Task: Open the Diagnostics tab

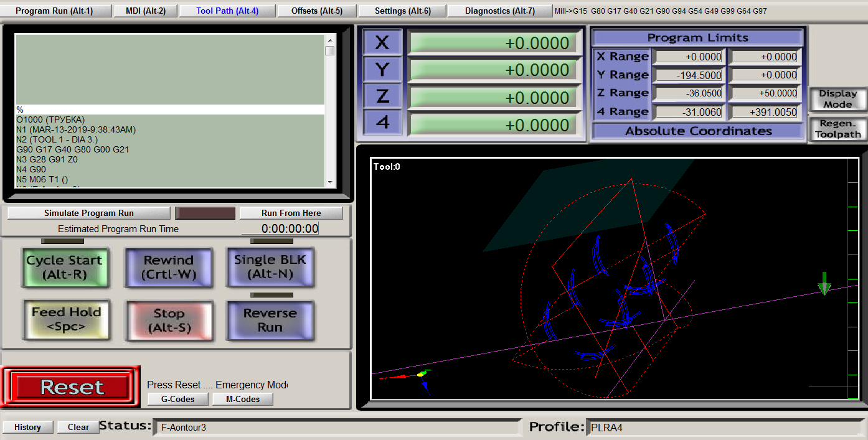Action: tap(499, 11)
